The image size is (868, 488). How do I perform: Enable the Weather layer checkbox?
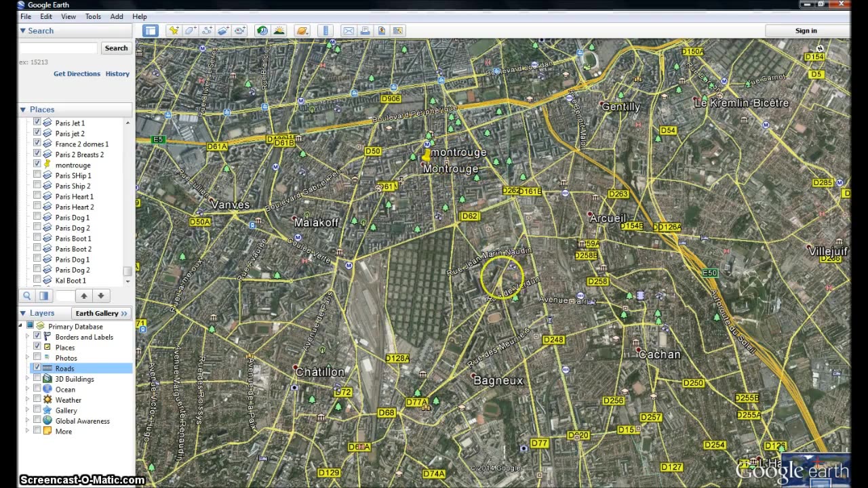point(37,400)
